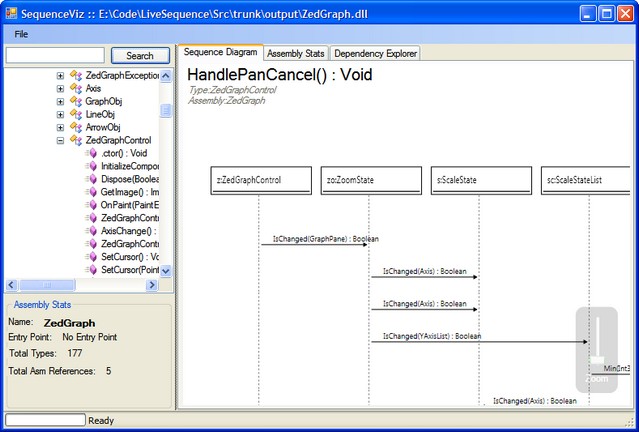Screen dimensions: 639x432
Task: Click the GraphObj class icon
Action: [75, 101]
